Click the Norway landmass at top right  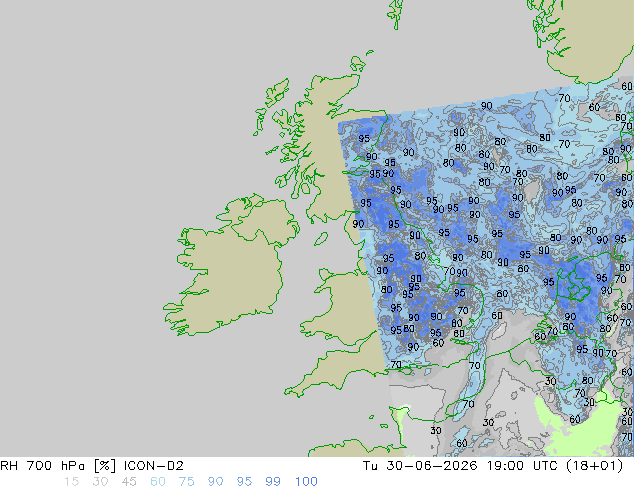tap(598, 36)
